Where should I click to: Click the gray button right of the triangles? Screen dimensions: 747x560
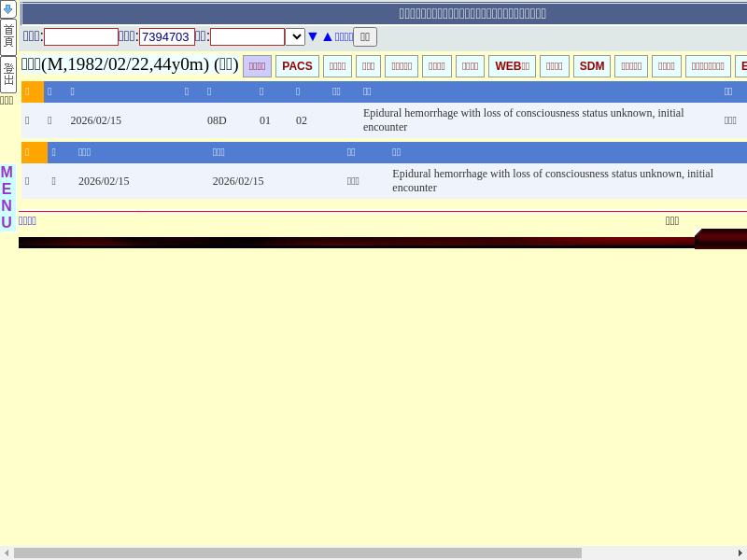click(365, 36)
